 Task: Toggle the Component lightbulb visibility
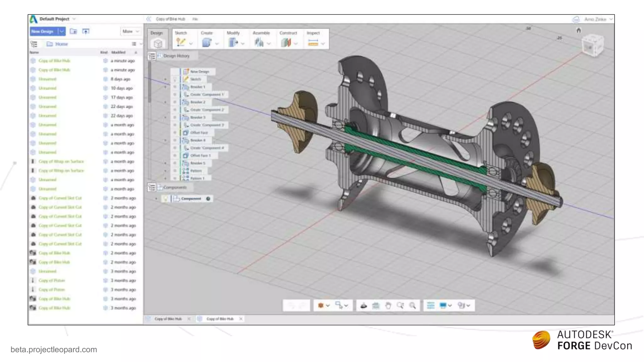click(166, 199)
